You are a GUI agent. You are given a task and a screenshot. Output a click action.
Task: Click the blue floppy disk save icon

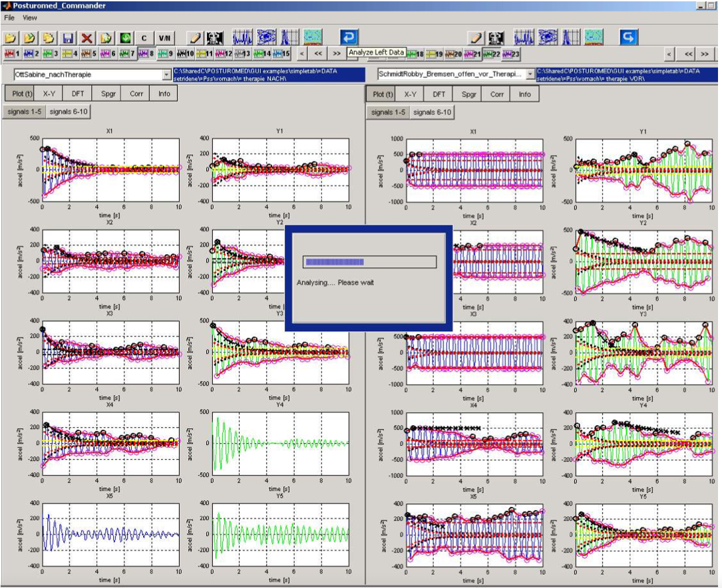click(x=68, y=37)
